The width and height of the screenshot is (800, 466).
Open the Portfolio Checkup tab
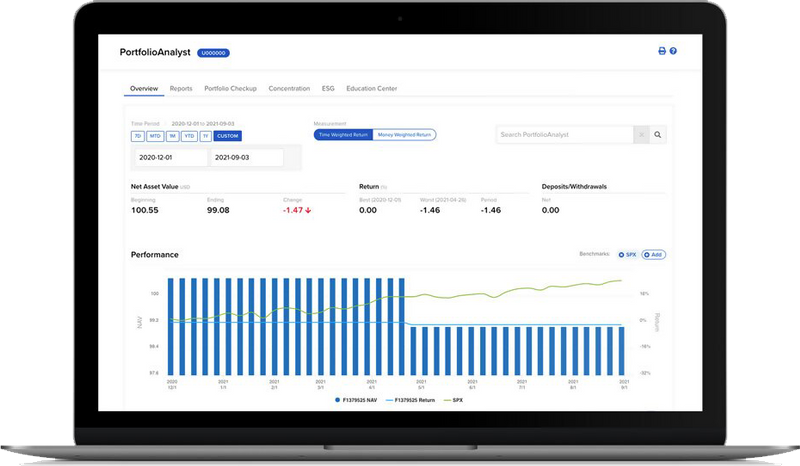[x=230, y=88]
